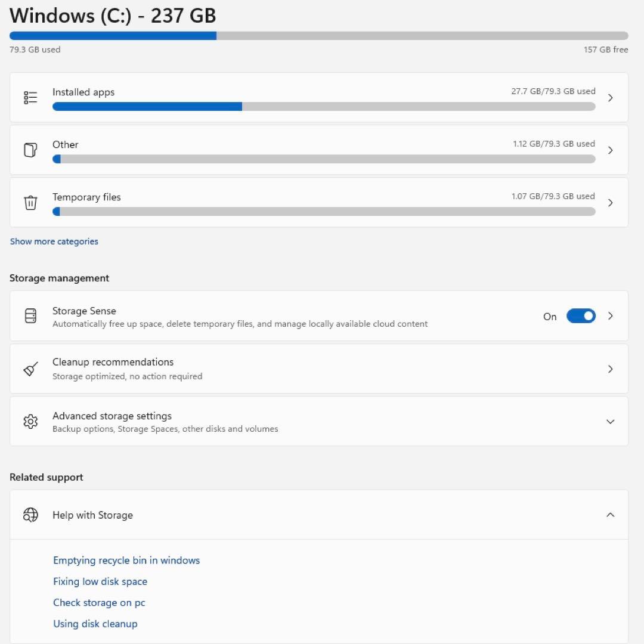
Task: Click the Temporary files trash icon
Action: pyautogui.click(x=30, y=202)
